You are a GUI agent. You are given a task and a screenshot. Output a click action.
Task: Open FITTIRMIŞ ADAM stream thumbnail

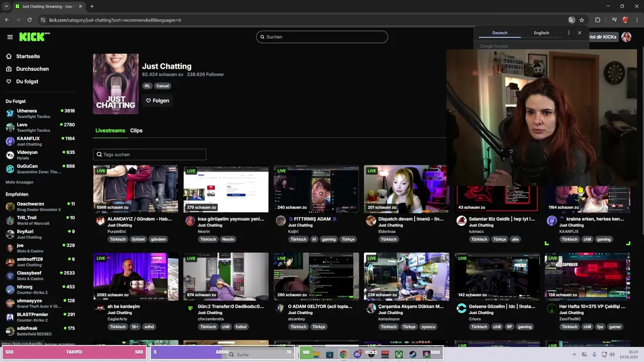coord(316,189)
